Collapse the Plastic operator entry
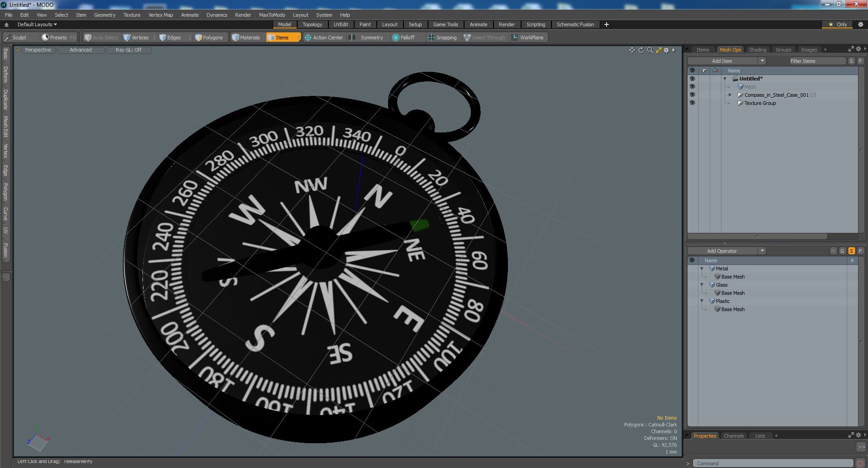Screen dimensions: 868x468 [x=702, y=301]
